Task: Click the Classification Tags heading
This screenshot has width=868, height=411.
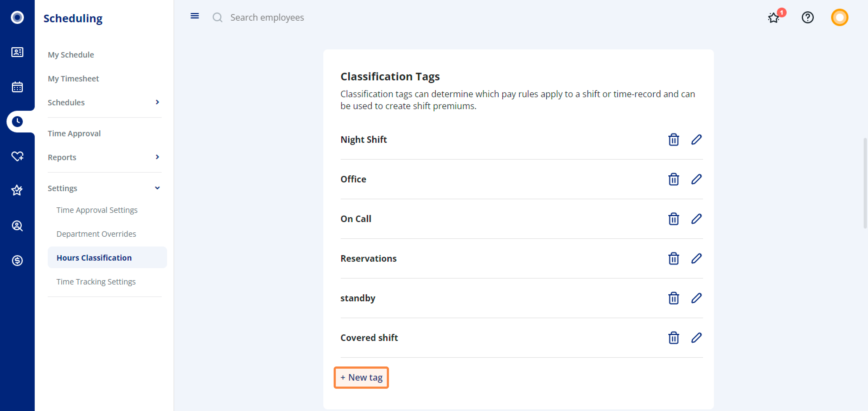Action: [390, 77]
